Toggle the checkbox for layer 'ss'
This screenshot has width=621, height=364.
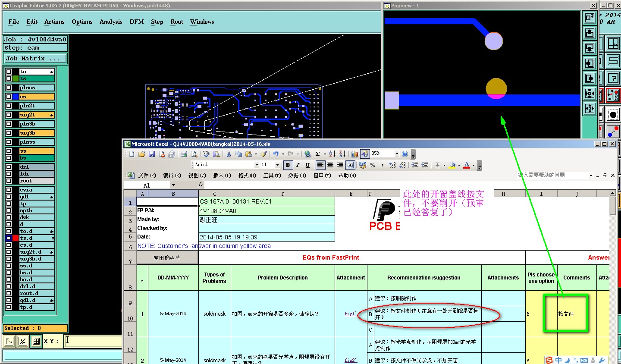coord(9,151)
